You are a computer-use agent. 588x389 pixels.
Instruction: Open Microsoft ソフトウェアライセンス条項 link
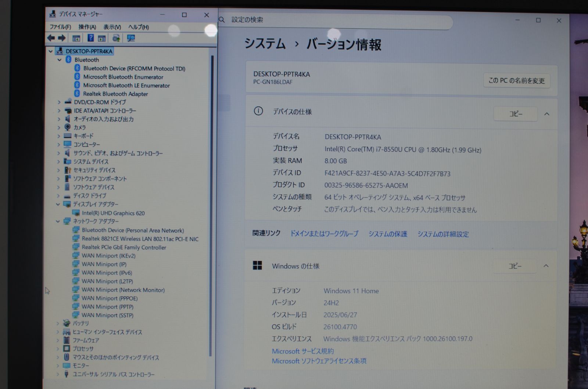pos(319,361)
